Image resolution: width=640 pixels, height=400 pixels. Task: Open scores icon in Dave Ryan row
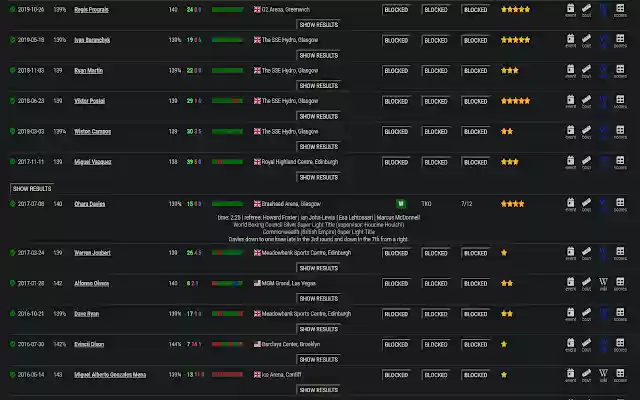click(620, 314)
